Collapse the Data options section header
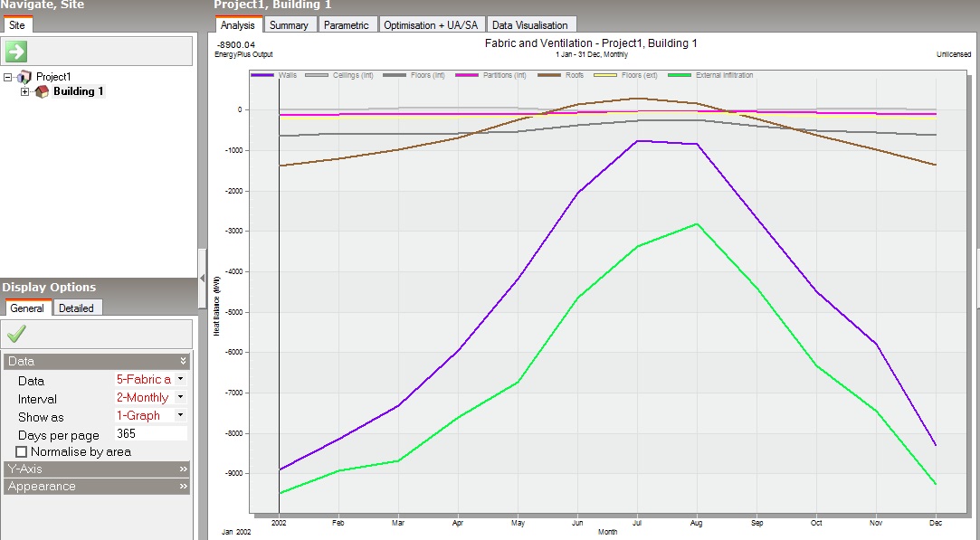The image size is (980, 540). point(97,361)
